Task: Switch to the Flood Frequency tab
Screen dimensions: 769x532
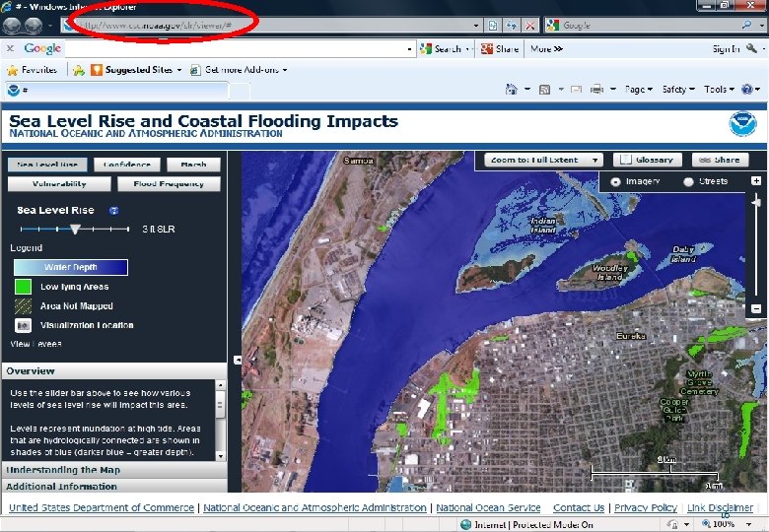Action: (x=169, y=183)
